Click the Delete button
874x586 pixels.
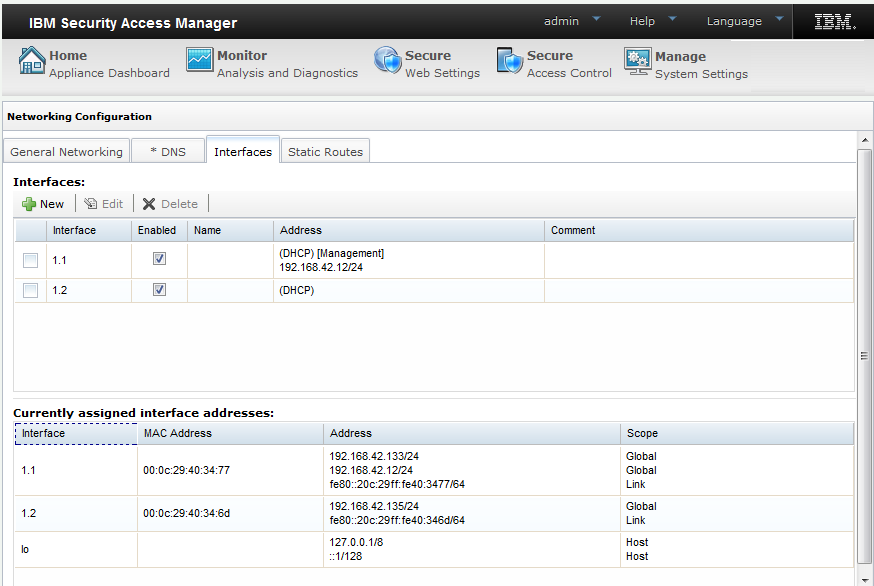(170, 203)
